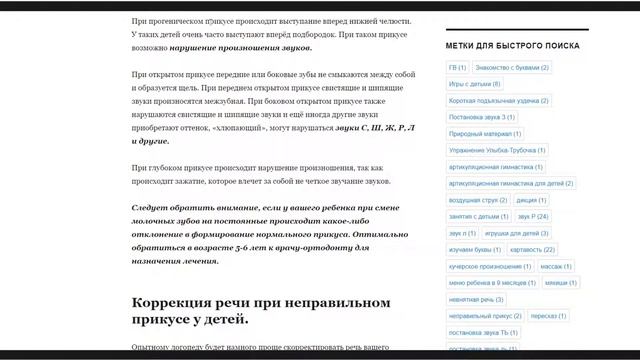This screenshot has height=360, width=640.
Task: Click tag "Упражнение Улыбка-Трубочка (1)"
Action: click(x=497, y=150)
